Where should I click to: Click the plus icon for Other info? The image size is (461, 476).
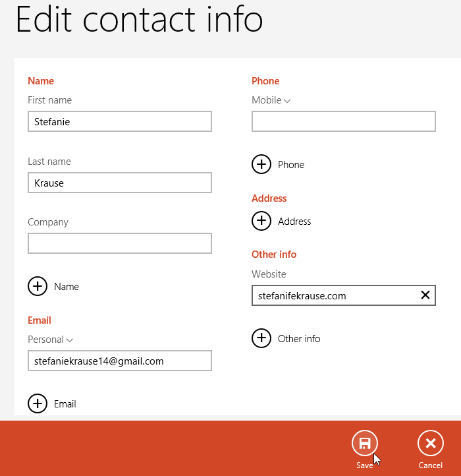pos(261,338)
